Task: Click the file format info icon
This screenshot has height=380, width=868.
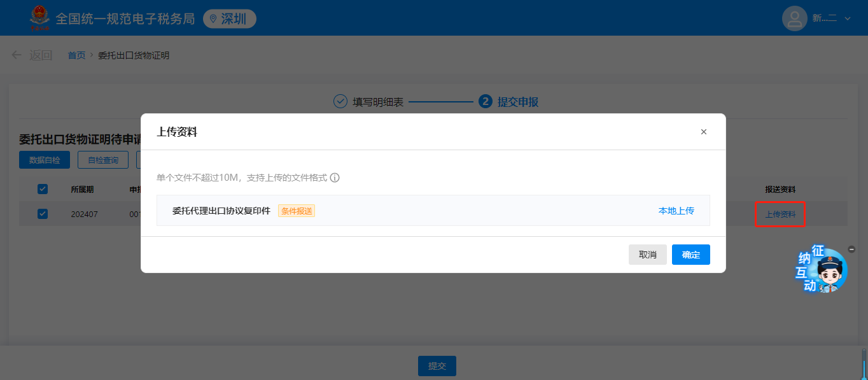Action: (x=335, y=178)
